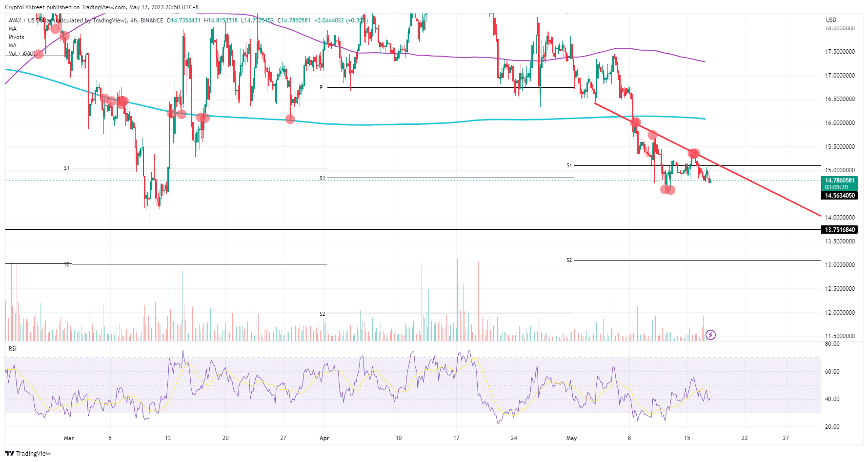
Task: Click the high value H14.8153518
Action: click(221, 20)
